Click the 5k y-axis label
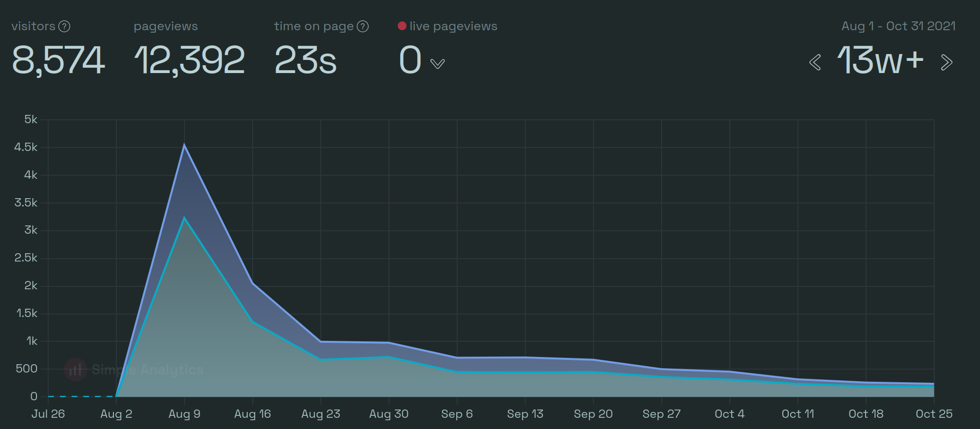The width and height of the screenshot is (980, 429). (x=31, y=119)
